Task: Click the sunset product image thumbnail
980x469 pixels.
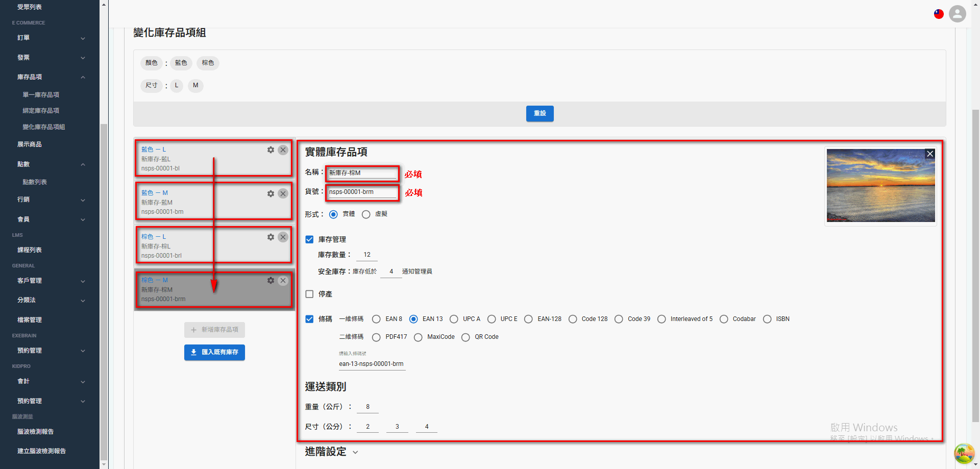Action: point(880,186)
